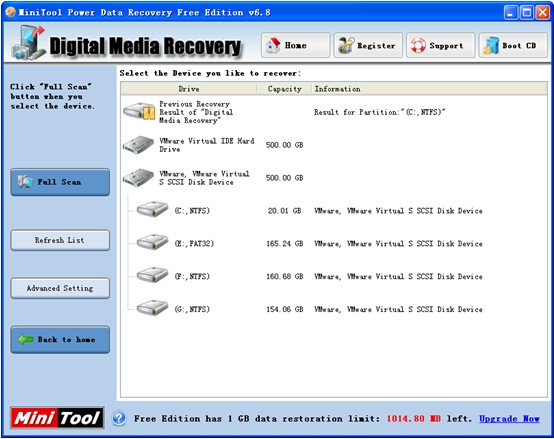Sort by the Capacity column header
Viewport: 554px width, 439px height.
(284, 89)
